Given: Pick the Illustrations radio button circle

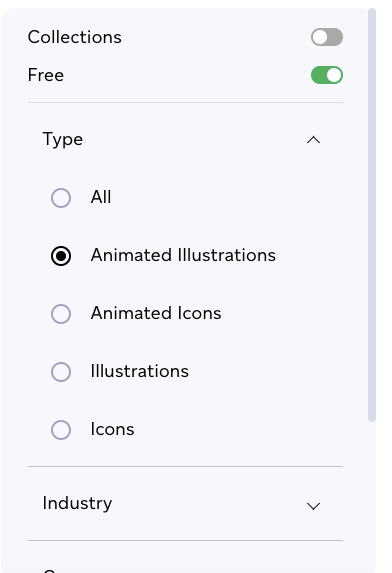Looking at the screenshot, I should pos(61,372).
